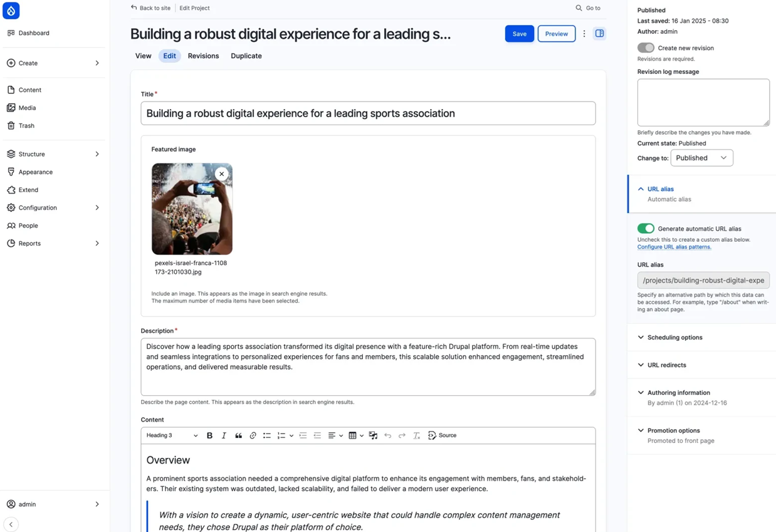Toggle the right sidebar panel icon
776x532 pixels.
click(599, 33)
